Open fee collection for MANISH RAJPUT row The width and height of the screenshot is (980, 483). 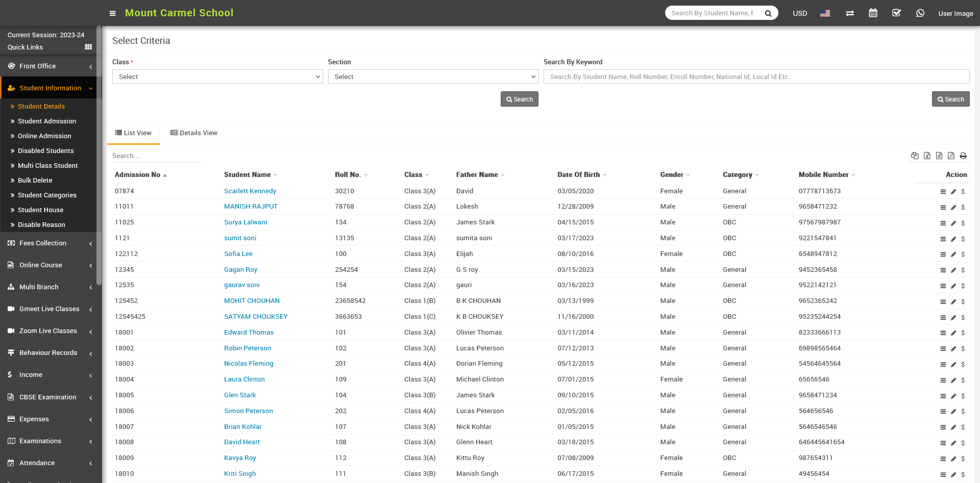963,208
